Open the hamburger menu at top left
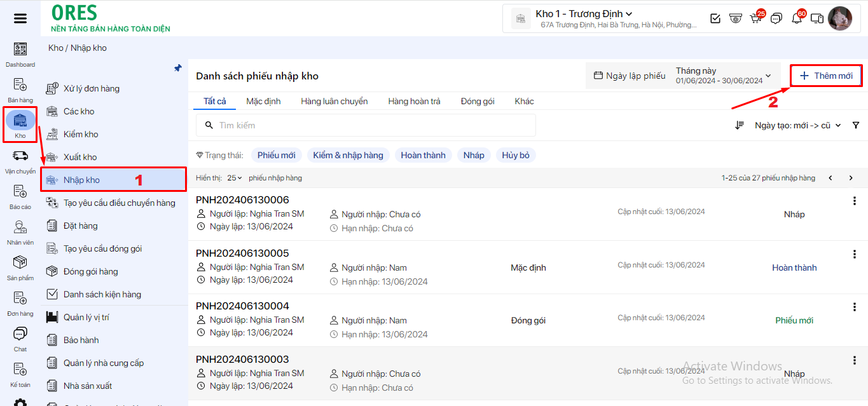Image resolution: width=868 pixels, height=406 pixels. pos(20,18)
